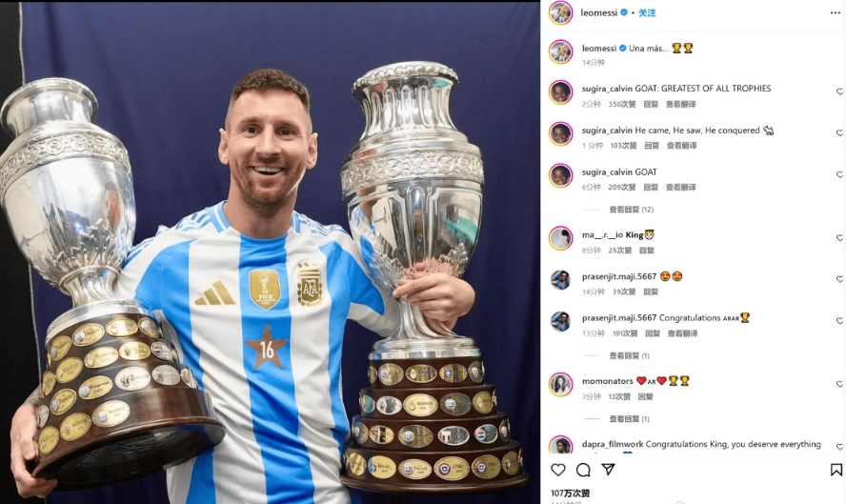846x504 pixels.
Task: Click 查看翻译 on the Congratulations comment
Action: (x=682, y=333)
